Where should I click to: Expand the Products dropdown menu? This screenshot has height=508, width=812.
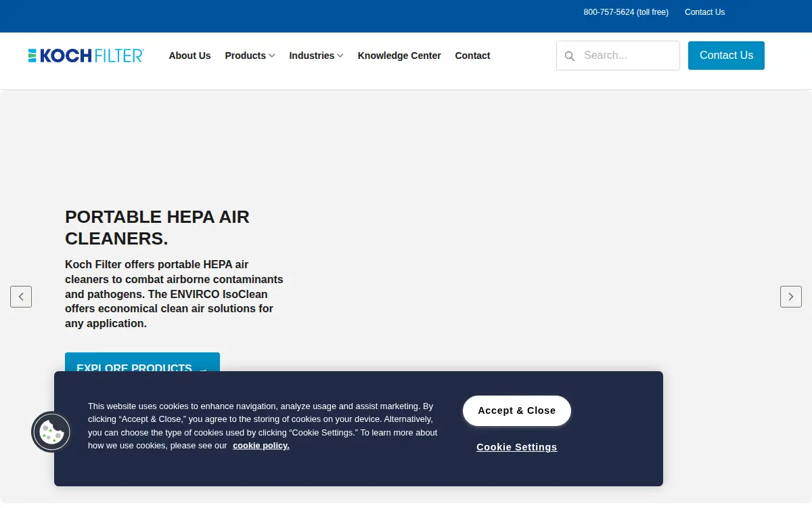coord(250,56)
